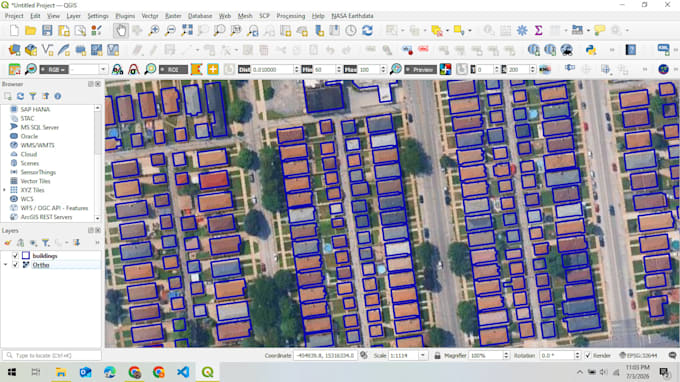Open the Temporal Controller clock icon
This screenshot has height=382, width=680.
pos(351,30)
